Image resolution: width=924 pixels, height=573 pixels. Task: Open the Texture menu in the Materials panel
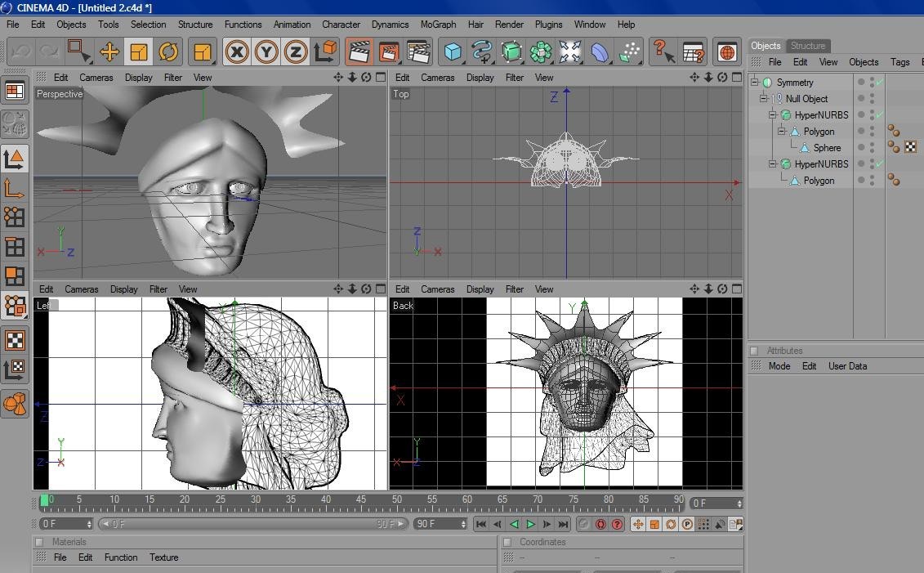pos(164,557)
